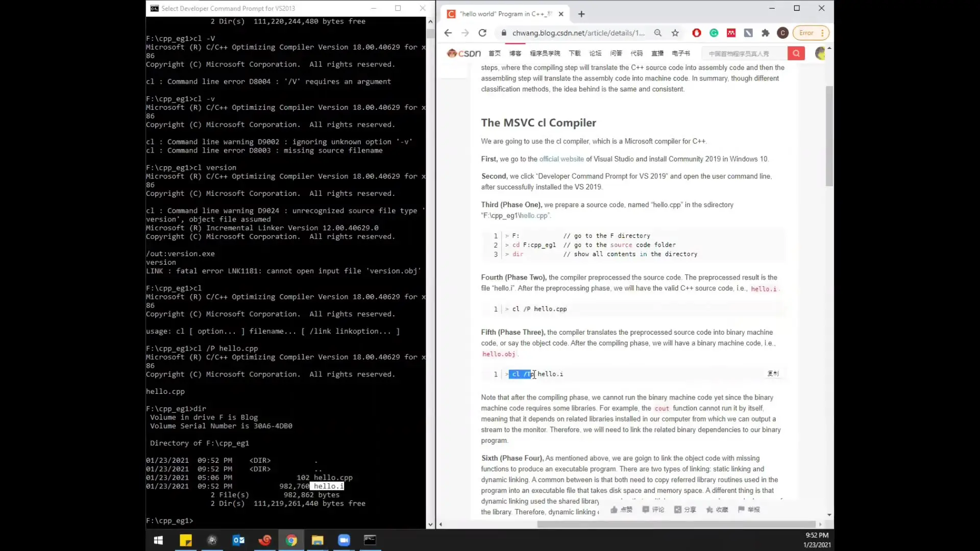
Task: Bookmark this page with star icon
Action: click(x=675, y=33)
